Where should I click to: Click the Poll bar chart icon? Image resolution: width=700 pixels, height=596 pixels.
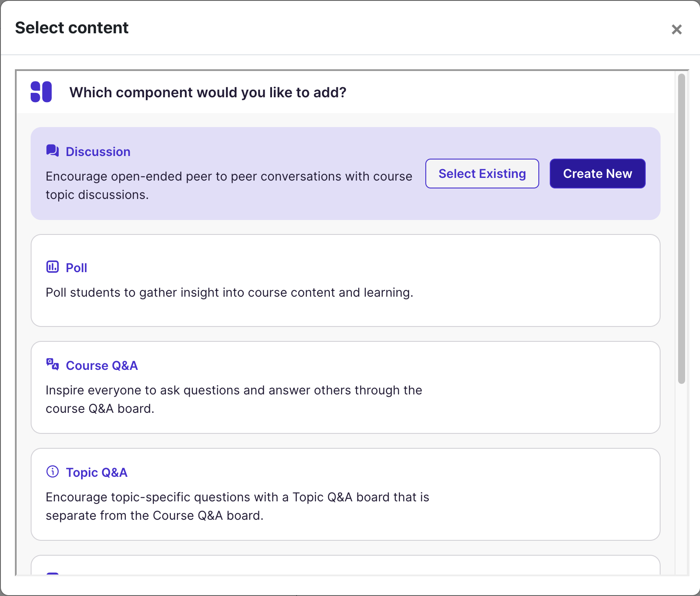53,266
